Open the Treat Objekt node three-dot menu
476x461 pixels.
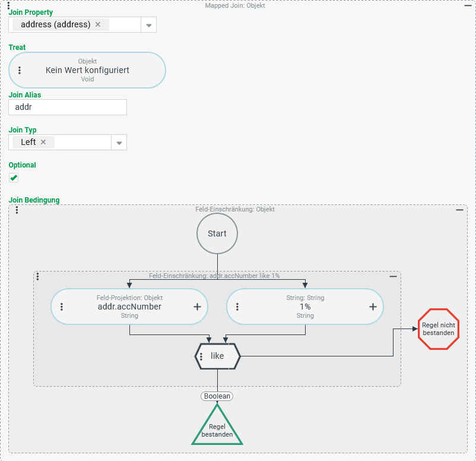pyautogui.click(x=20, y=70)
